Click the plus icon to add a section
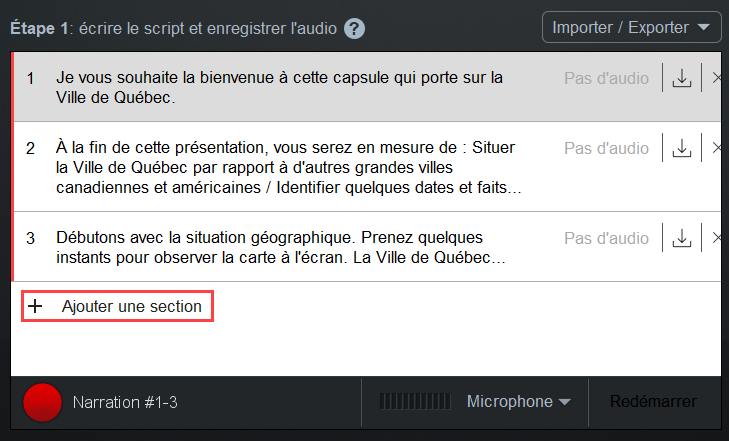 point(35,306)
